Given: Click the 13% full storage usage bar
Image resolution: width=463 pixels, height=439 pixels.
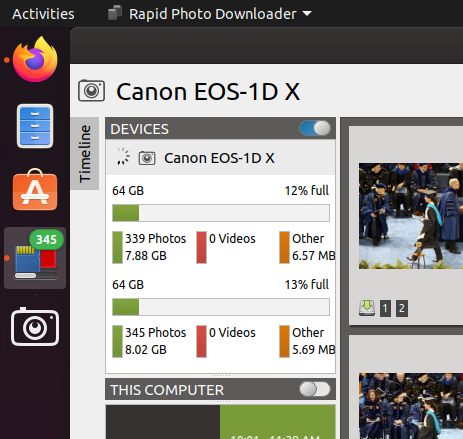Looking at the screenshot, I should tap(221, 307).
